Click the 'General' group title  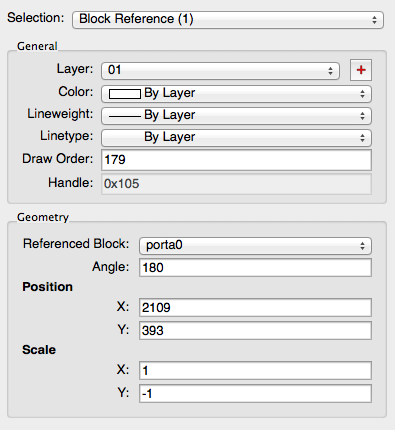37,46
